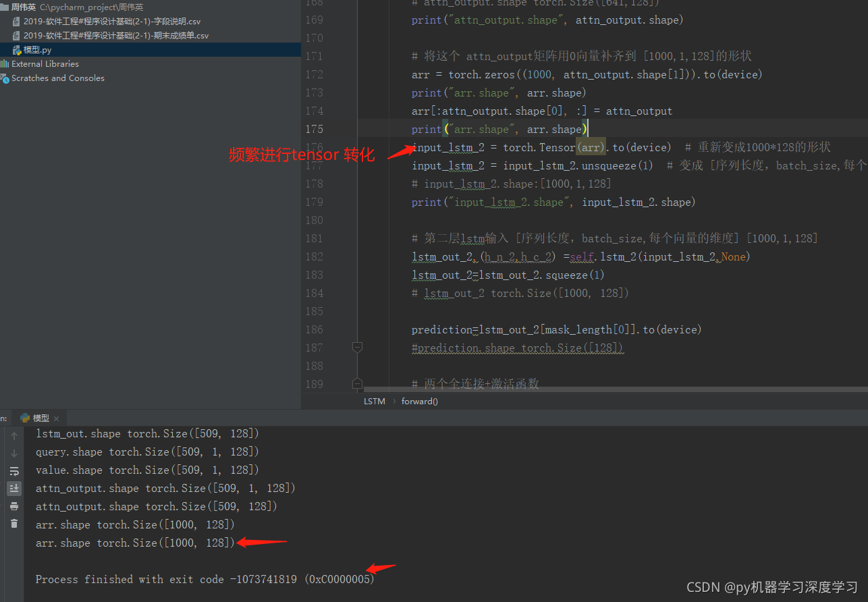Toggle scroll-to-end in the console toolbar
This screenshot has height=602, width=868.
(13, 488)
